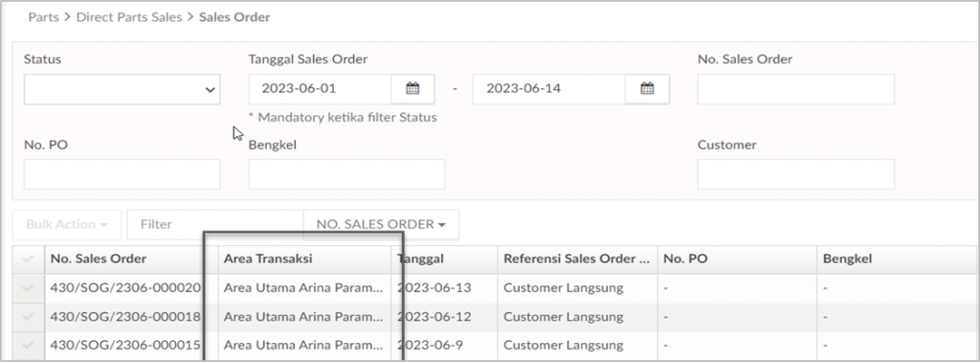
Task: Focus the No. PO input field
Action: click(x=122, y=173)
